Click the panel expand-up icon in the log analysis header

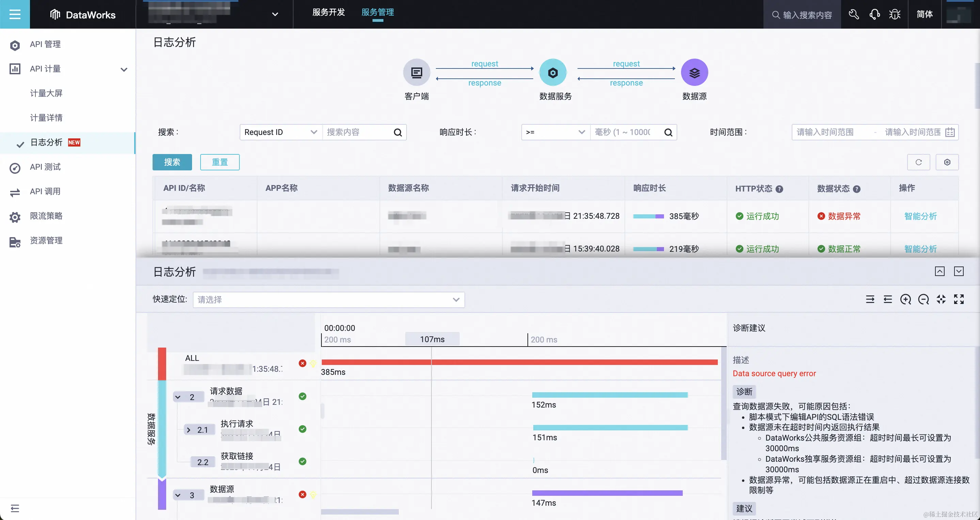click(x=939, y=272)
